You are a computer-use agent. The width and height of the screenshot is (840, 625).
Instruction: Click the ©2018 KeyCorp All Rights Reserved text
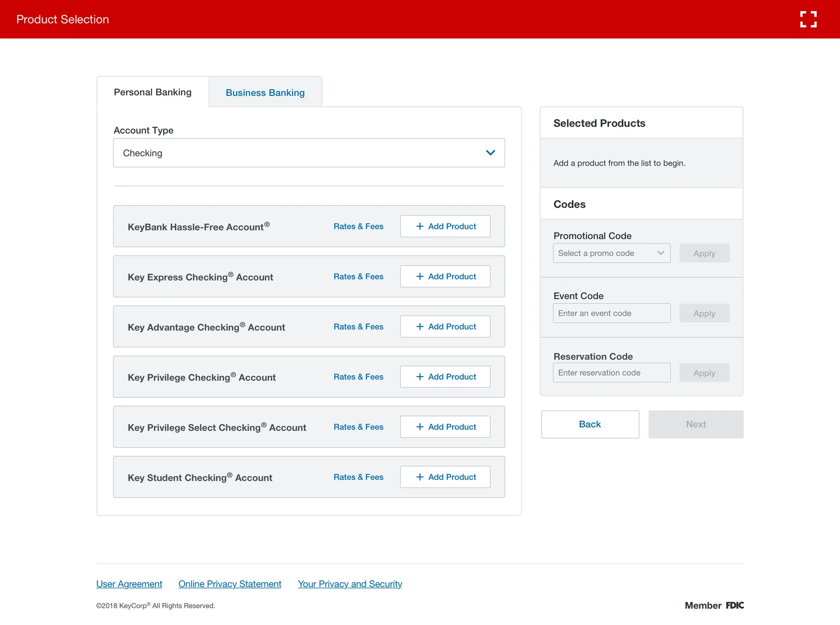155,606
